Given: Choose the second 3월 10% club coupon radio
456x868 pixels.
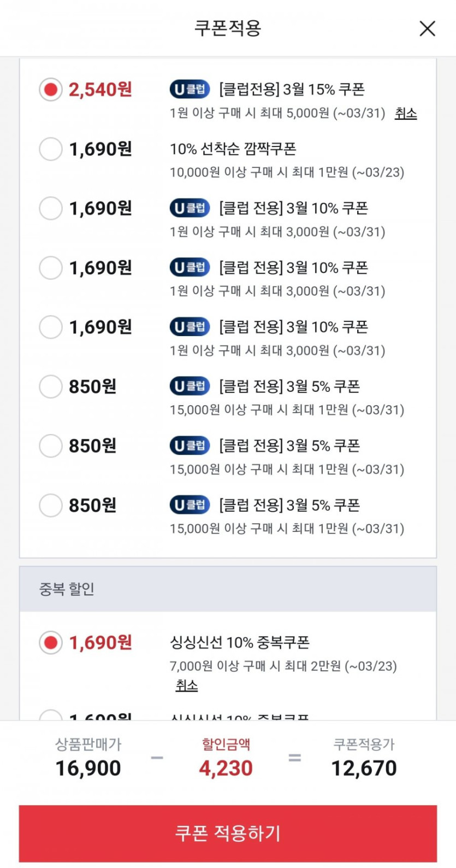Looking at the screenshot, I should (51, 268).
